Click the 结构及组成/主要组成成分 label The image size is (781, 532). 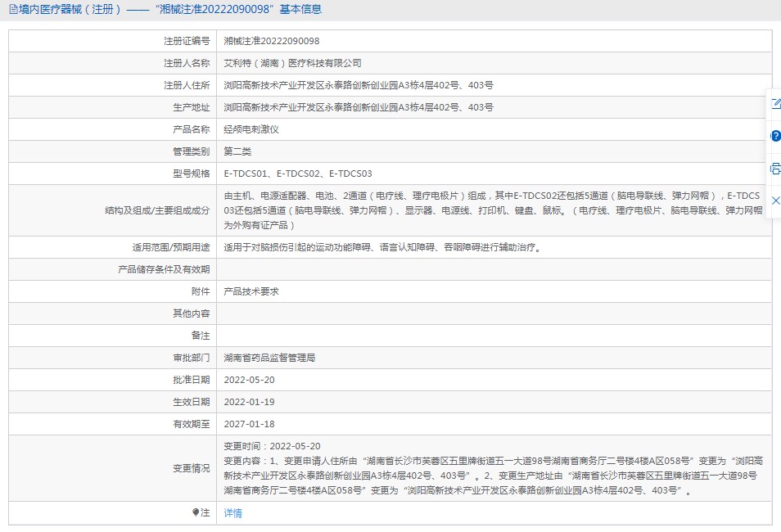pyautogui.click(x=157, y=210)
